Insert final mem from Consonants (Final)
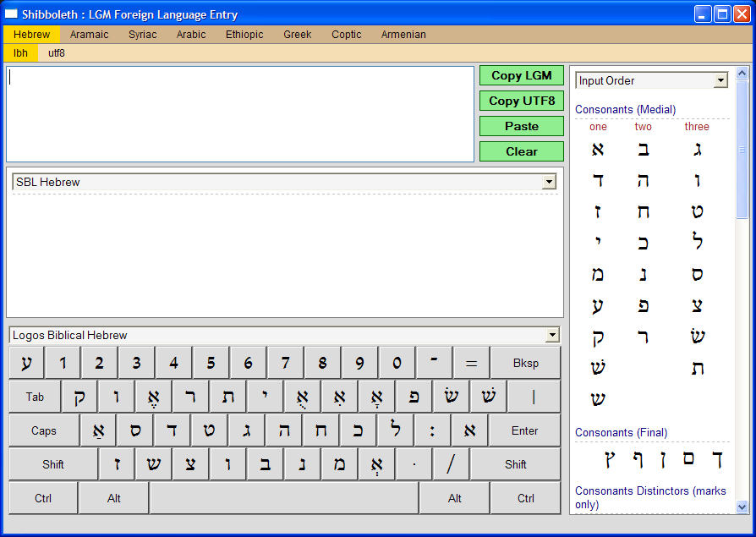This screenshot has width=756, height=537. 688,458
